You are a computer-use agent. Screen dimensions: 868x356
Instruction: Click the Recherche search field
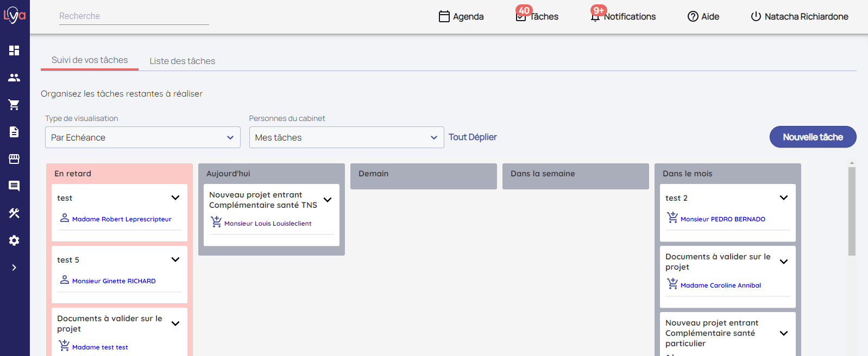coord(134,16)
